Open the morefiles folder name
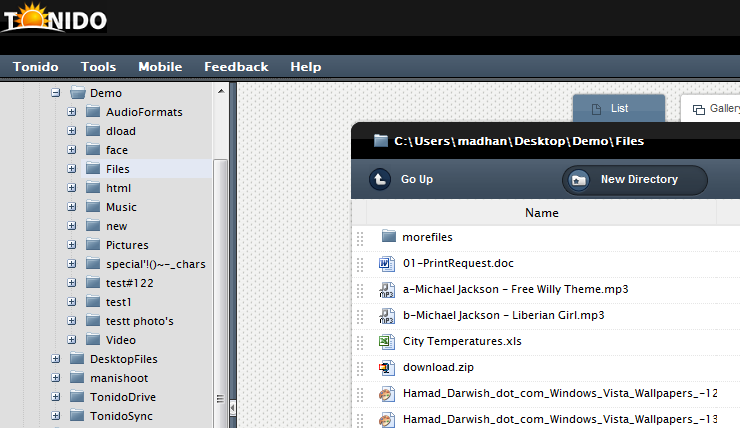The image size is (740, 428). [427, 237]
